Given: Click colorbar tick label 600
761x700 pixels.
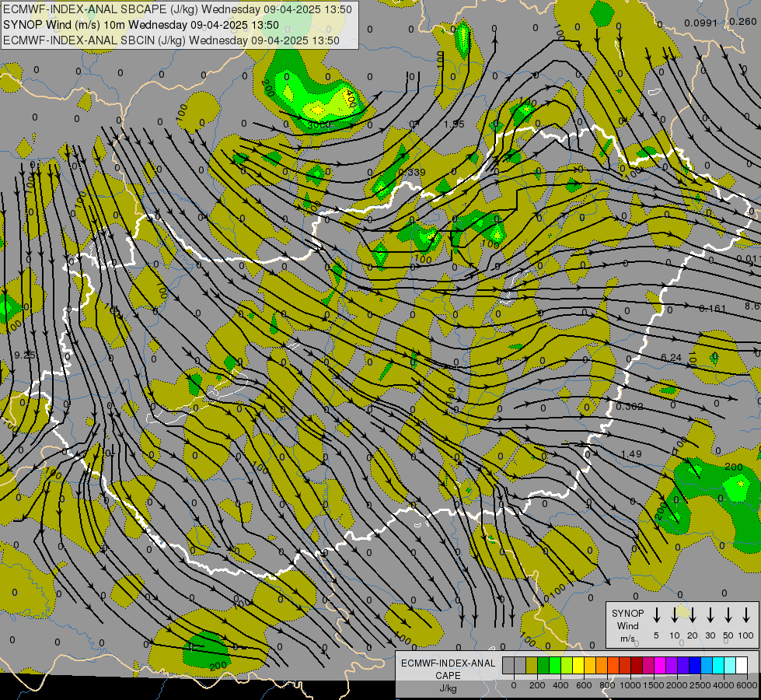Looking at the screenshot, I should pyautogui.click(x=584, y=685).
